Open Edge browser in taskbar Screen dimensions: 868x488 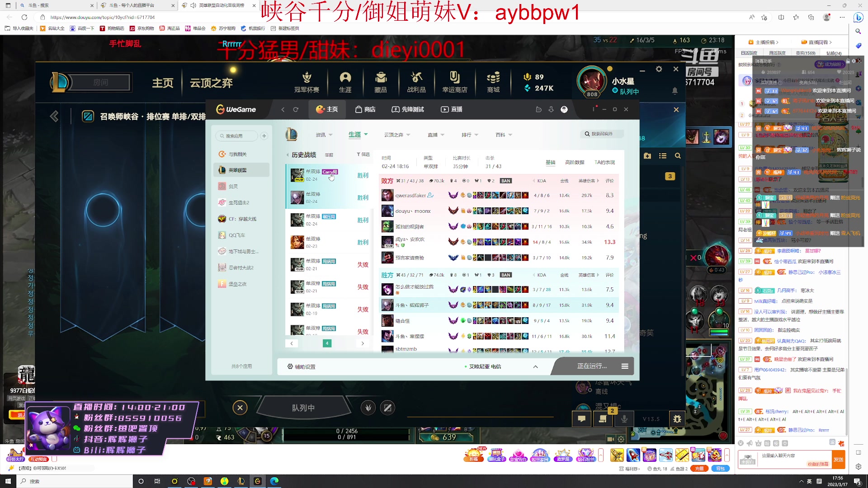coord(274,481)
